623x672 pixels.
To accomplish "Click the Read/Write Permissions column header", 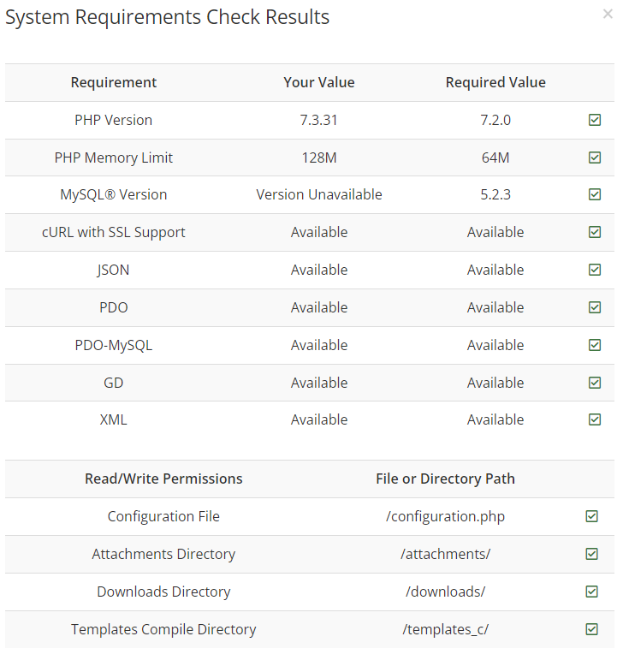I will 163,479.
